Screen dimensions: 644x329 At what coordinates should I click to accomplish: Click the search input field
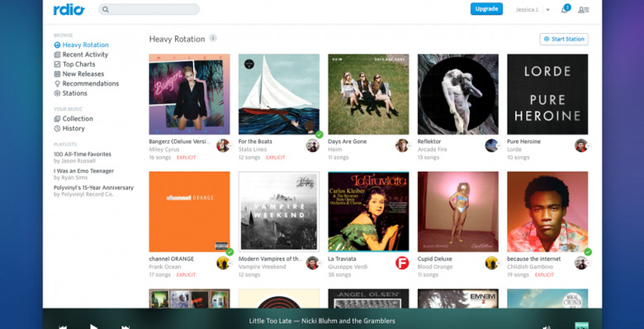pyautogui.click(x=149, y=9)
